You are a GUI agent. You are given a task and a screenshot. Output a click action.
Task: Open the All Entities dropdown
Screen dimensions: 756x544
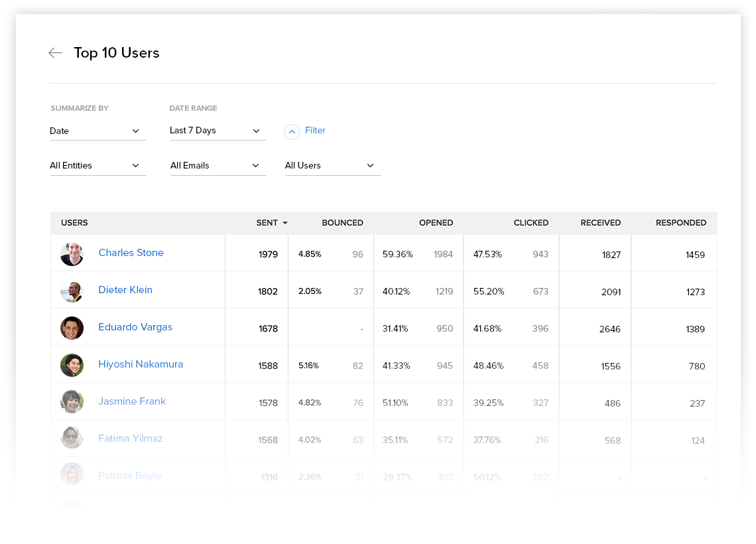pyautogui.click(x=97, y=166)
